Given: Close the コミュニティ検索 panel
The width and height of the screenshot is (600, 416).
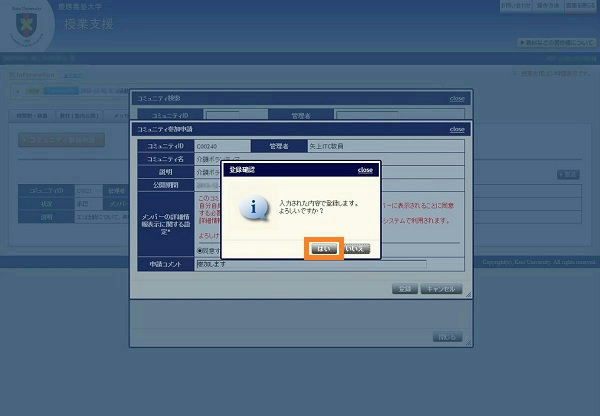Looking at the screenshot, I should [x=457, y=98].
